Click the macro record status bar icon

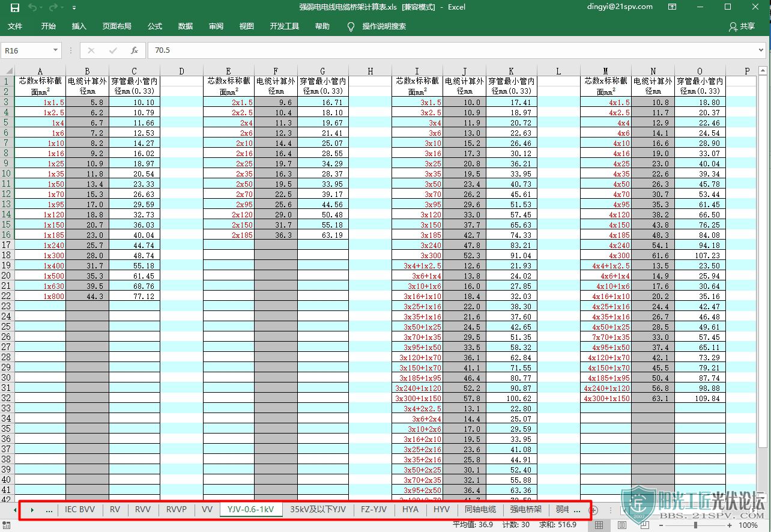tap(7, 525)
